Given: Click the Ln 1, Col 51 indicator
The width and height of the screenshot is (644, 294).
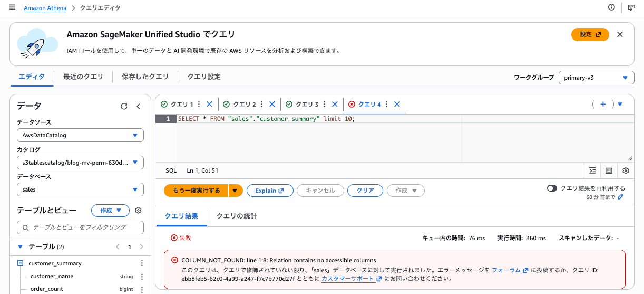Looking at the screenshot, I should [202, 170].
